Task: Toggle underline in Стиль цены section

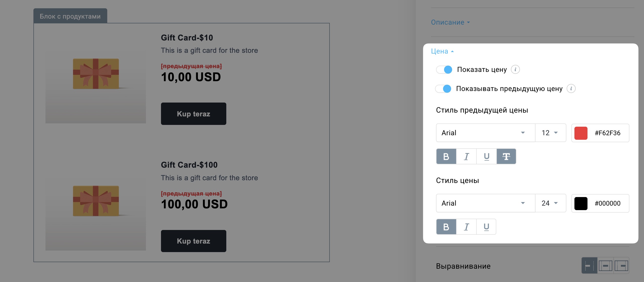Action: (x=486, y=227)
